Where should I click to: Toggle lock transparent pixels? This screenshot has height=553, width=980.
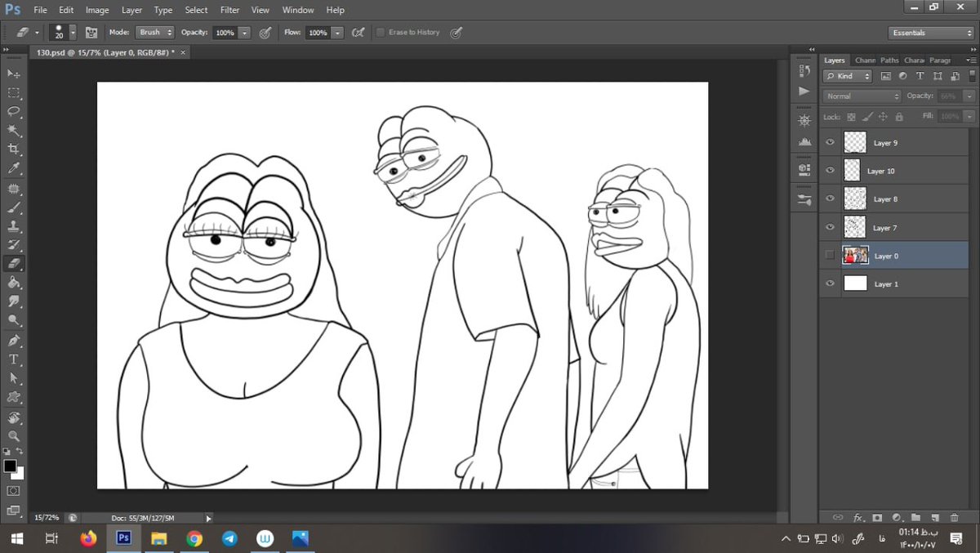point(852,117)
